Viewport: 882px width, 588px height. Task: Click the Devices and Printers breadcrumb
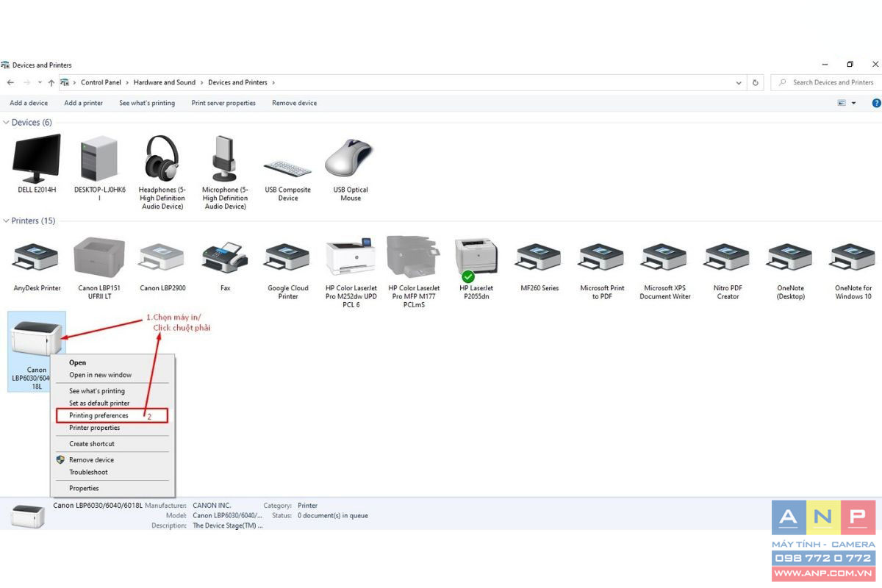tap(237, 82)
